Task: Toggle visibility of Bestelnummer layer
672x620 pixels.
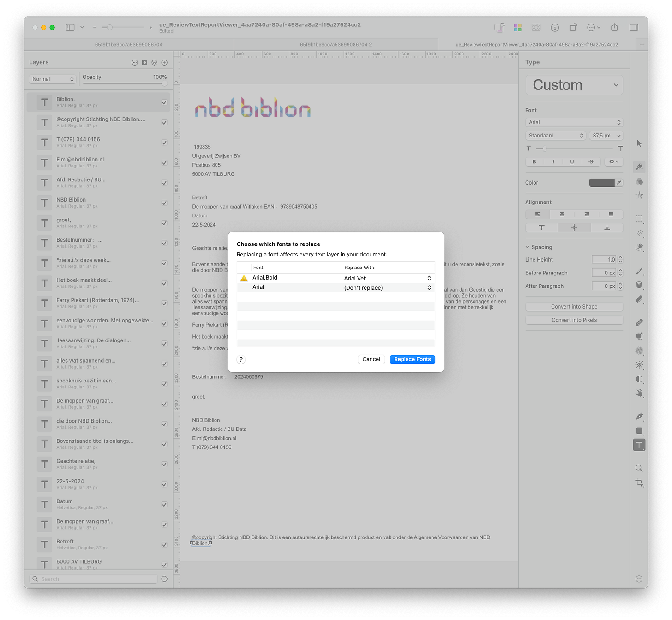Action: click(x=164, y=243)
